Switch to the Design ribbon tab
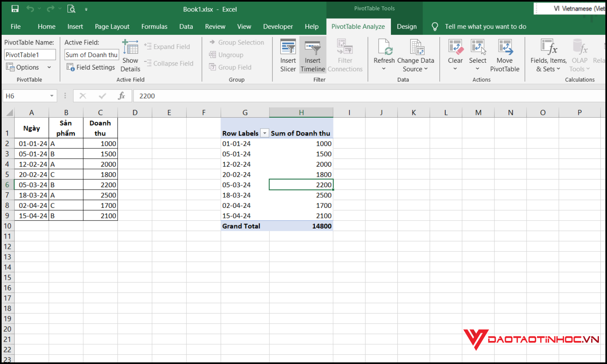Screen dimensions: 607x364 click(407, 26)
